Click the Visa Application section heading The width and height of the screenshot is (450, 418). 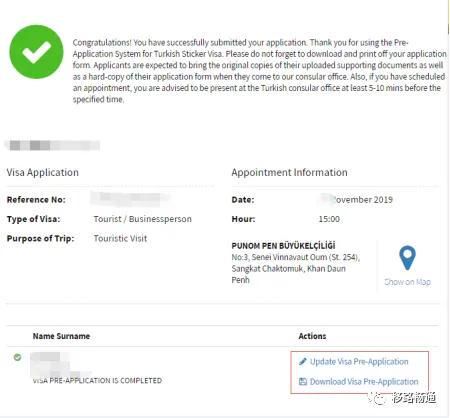click(x=43, y=172)
